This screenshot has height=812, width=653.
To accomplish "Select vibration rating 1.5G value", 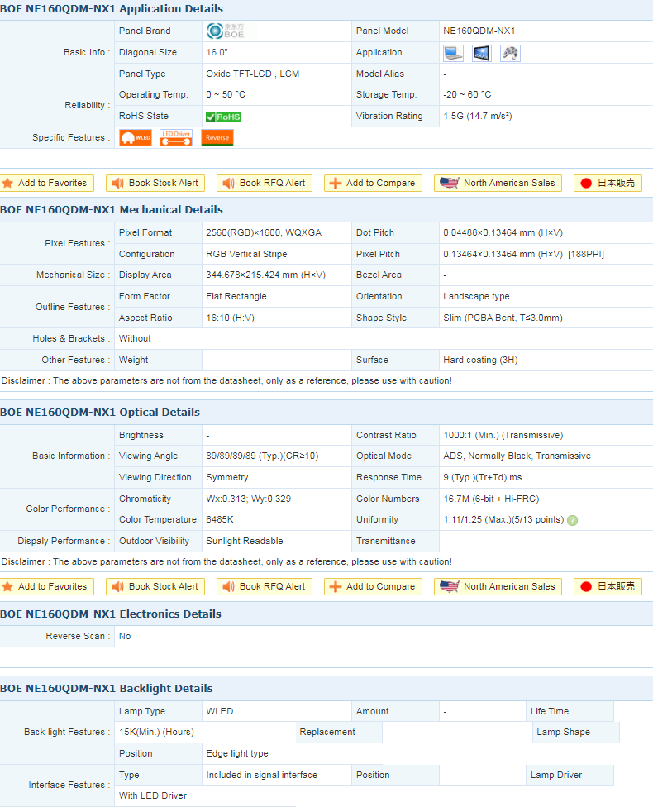I will (x=478, y=116).
